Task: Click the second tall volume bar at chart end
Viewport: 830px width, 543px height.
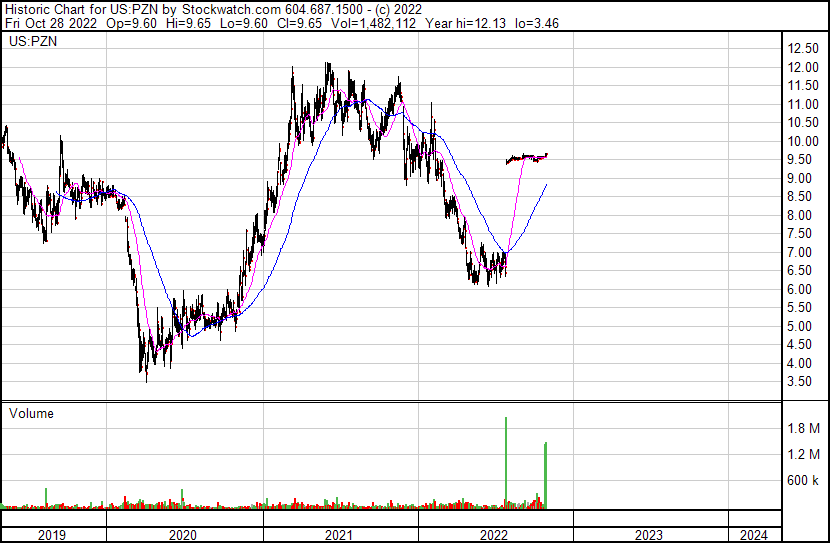Action: click(x=545, y=475)
